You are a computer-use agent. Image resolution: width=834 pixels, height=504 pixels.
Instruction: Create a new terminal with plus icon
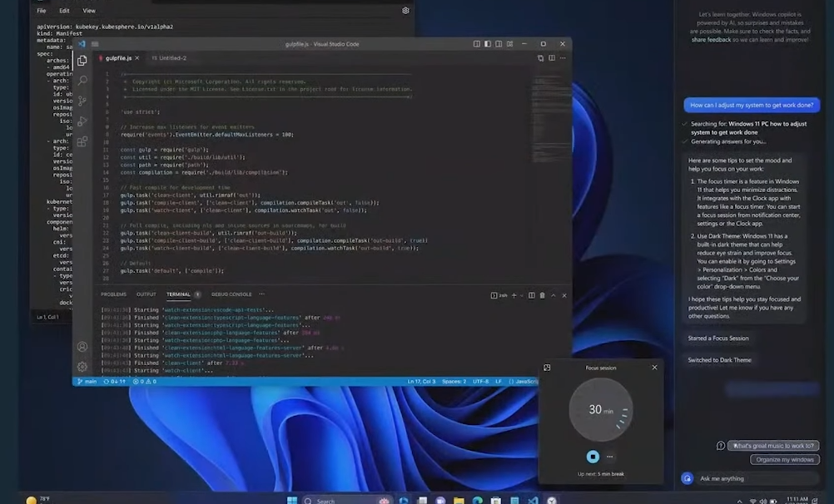(514, 295)
